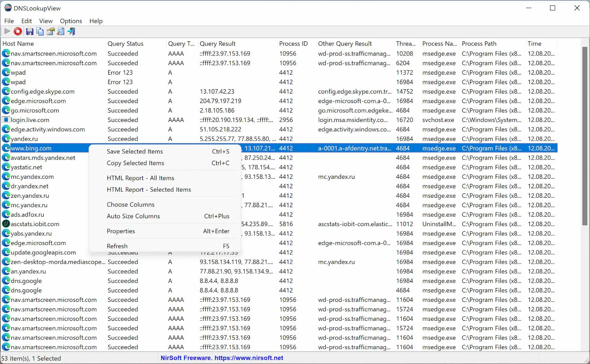This screenshot has width=590, height=364.
Task: Click the floppy disk Save toolbar icon
Action: point(29,31)
